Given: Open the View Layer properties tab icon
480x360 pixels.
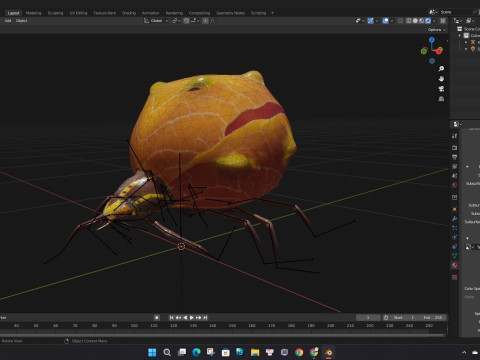Looking at the screenshot, I should pos(455,166).
